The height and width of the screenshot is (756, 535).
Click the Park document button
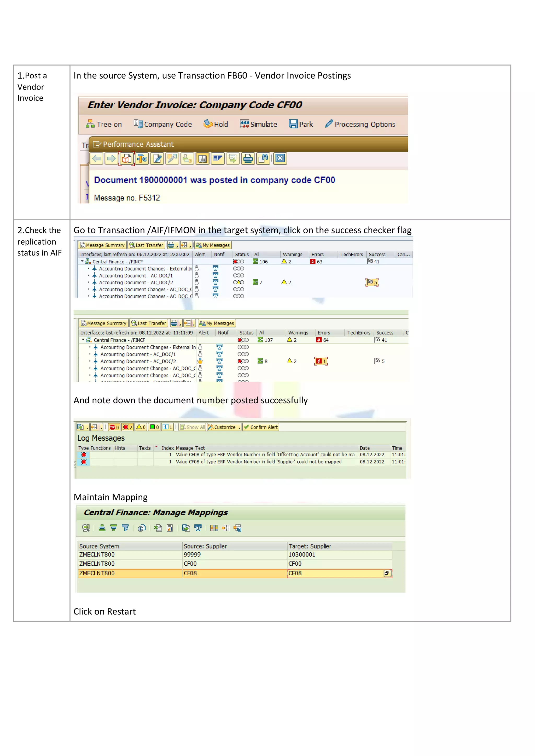click(301, 125)
